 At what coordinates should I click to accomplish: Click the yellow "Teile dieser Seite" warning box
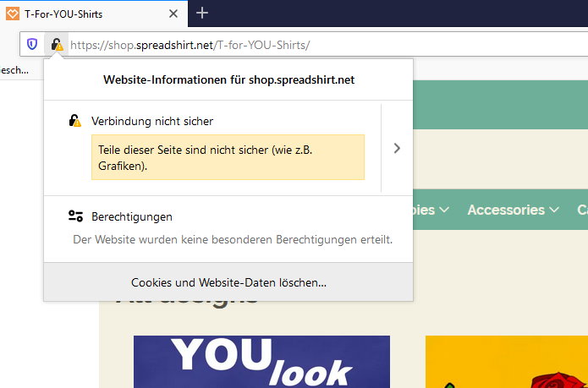(228, 157)
